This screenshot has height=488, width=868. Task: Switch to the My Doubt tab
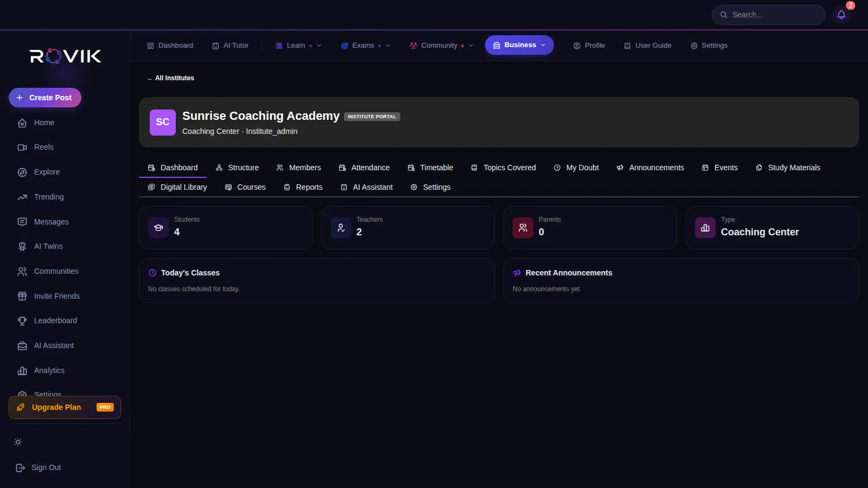[576, 168]
